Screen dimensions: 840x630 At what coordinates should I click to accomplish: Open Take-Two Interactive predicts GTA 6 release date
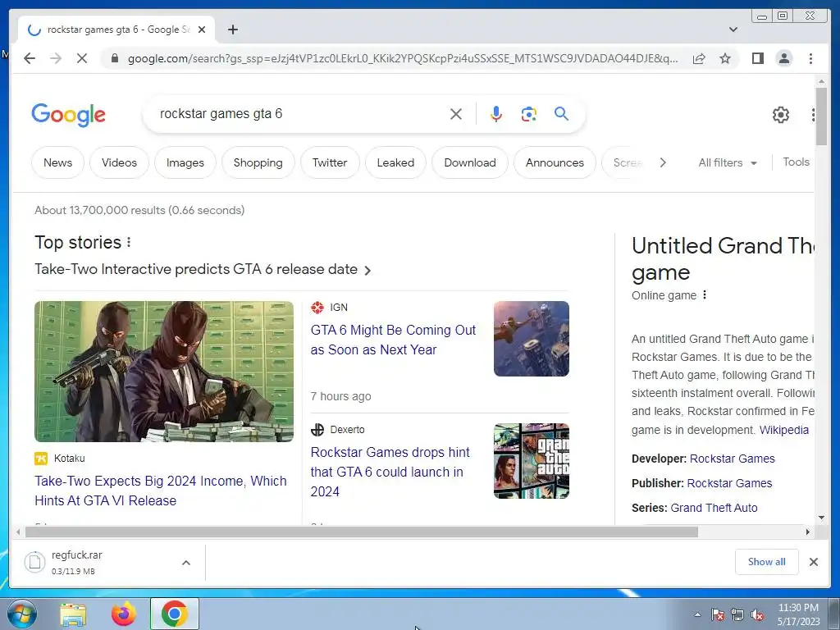click(203, 269)
